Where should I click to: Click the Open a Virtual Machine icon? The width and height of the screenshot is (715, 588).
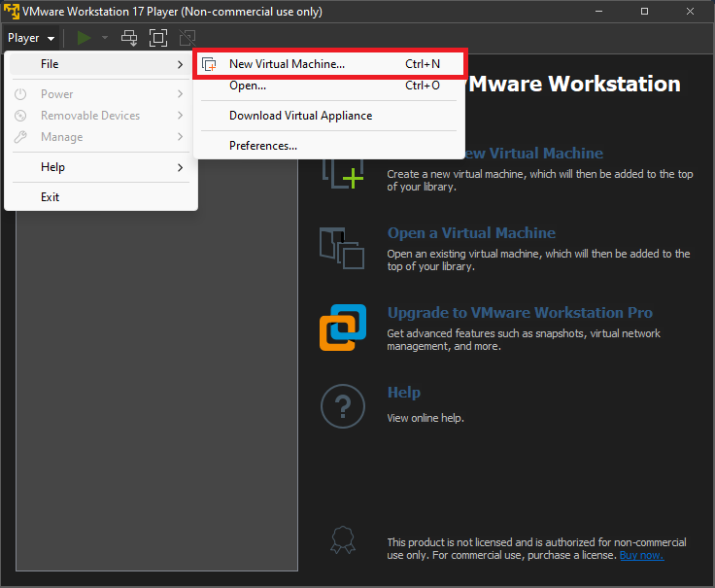[342, 248]
